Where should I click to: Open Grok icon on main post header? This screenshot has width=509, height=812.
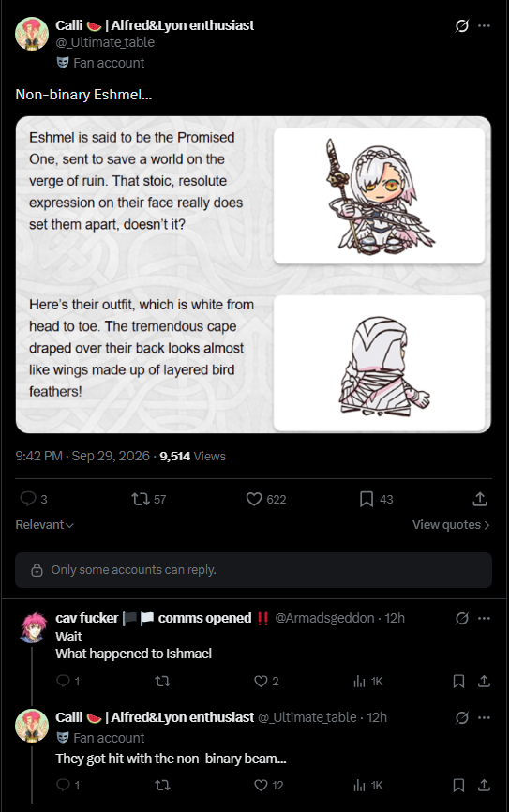[x=462, y=25]
